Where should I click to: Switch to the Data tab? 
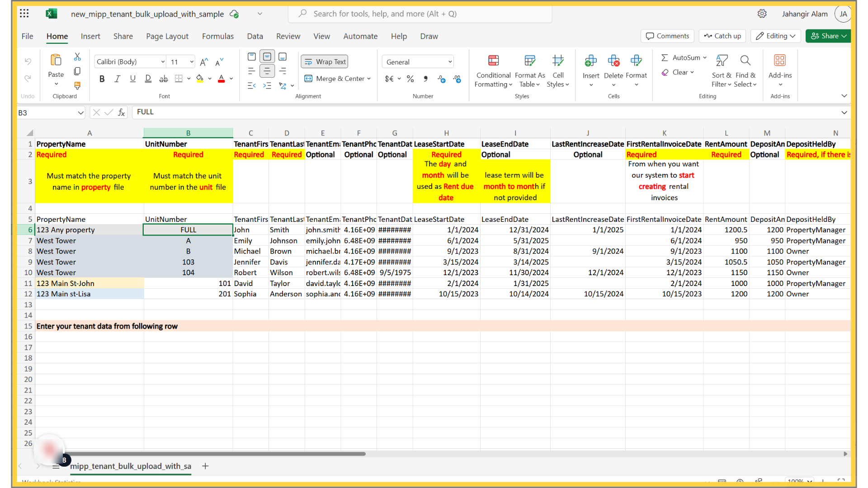tap(255, 36)
